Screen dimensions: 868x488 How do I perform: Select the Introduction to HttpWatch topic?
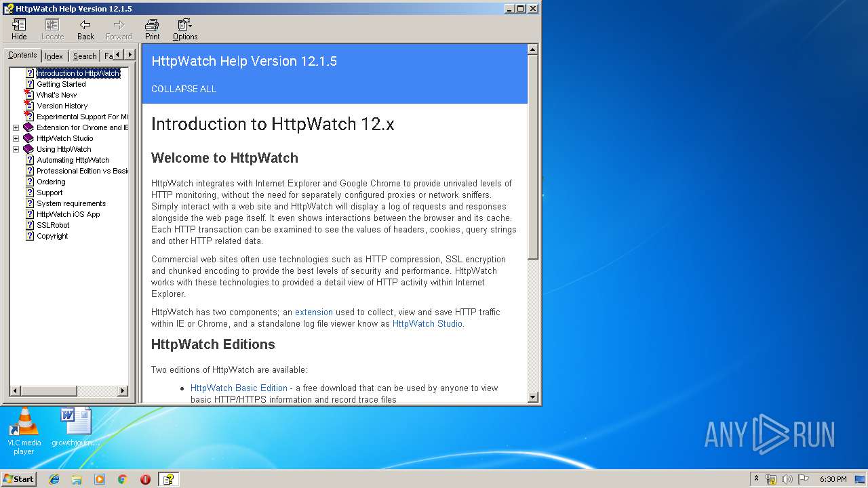(77, 73)
